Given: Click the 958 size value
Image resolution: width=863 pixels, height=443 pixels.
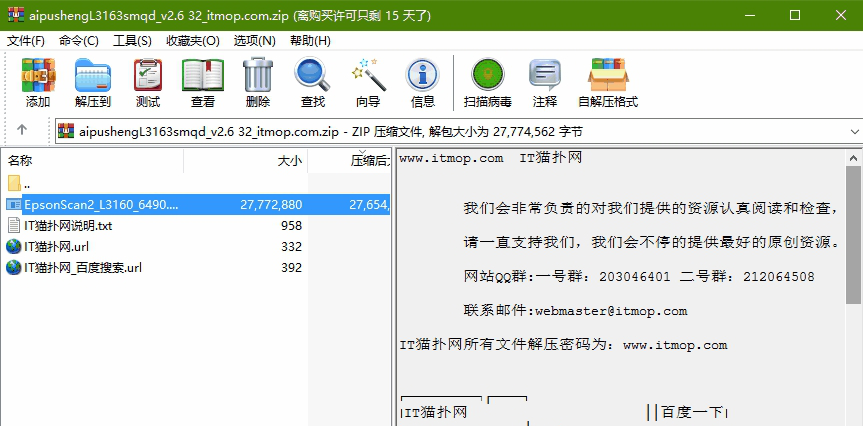Looking at the screenshot, I should tap(291, 226).
